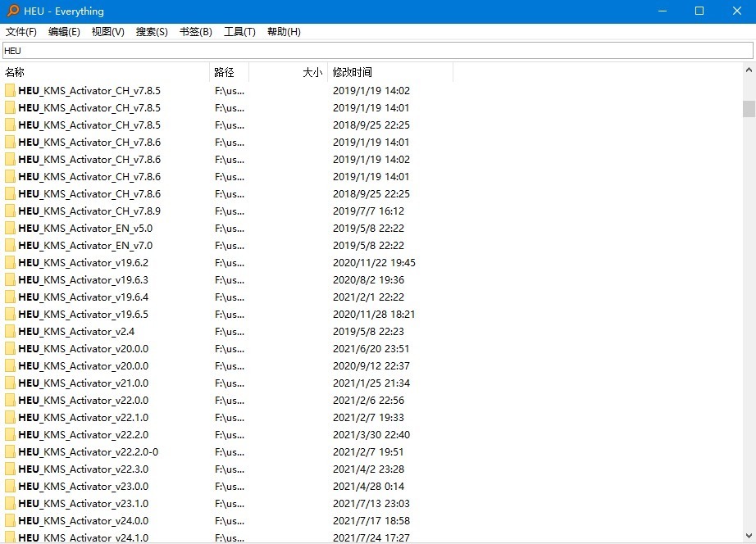
Task: Click folder icon of HEU_KMS_Activator_v23.1.0
Action: (x=10, y=504)
